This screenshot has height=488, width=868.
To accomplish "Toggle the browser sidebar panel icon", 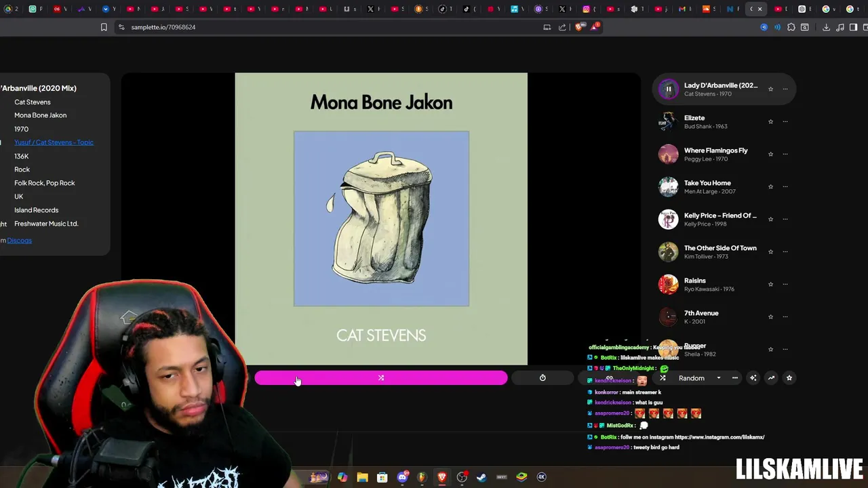I will click(853, 27).
